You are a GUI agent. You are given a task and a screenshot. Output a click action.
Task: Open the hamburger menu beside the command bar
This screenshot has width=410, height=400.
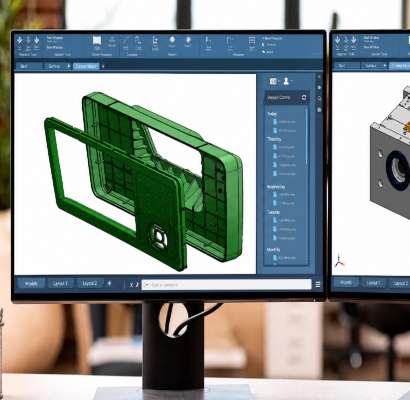[x=318, y=284]
